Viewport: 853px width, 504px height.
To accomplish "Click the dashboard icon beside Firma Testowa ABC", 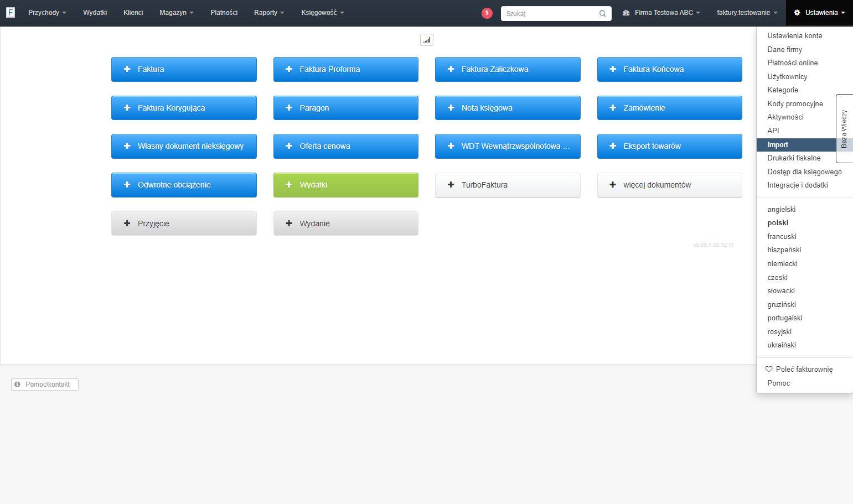I will coord(626,13).
